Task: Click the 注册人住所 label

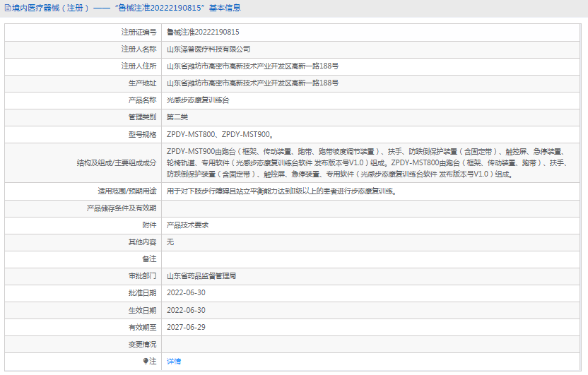Action: coord(139,66)
